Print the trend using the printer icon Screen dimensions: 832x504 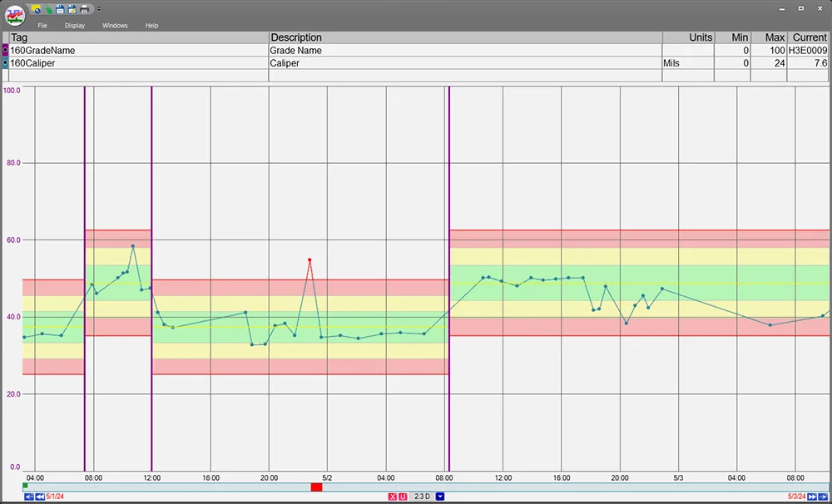[84, 8]
